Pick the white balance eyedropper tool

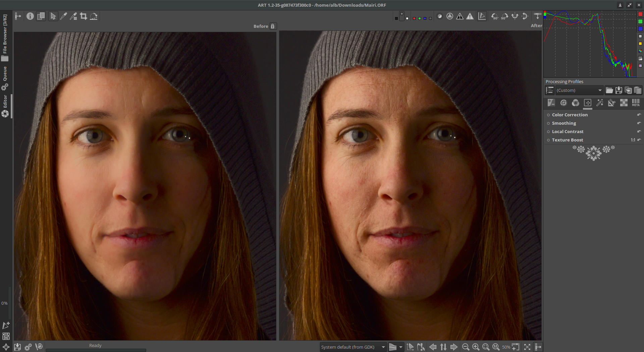click(x=63, y=16)
